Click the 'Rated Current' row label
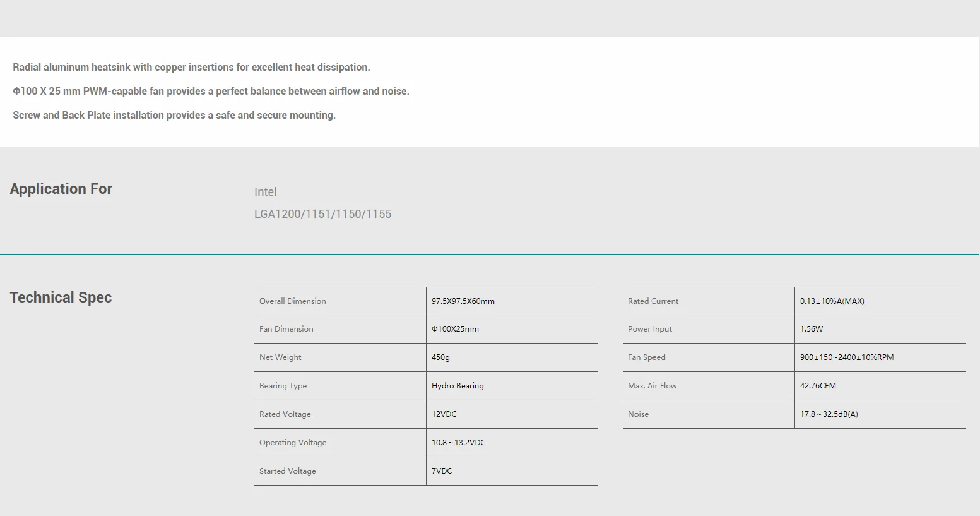The width and height of the screenshot is (980, 516). [x=653, y=301]
